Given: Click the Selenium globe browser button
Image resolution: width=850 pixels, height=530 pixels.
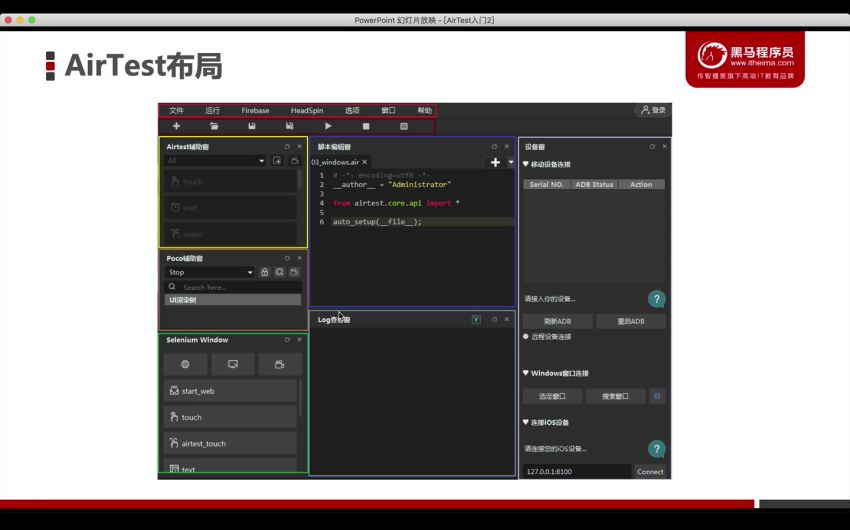Looking at the screenshot, I should click(185, 364).
